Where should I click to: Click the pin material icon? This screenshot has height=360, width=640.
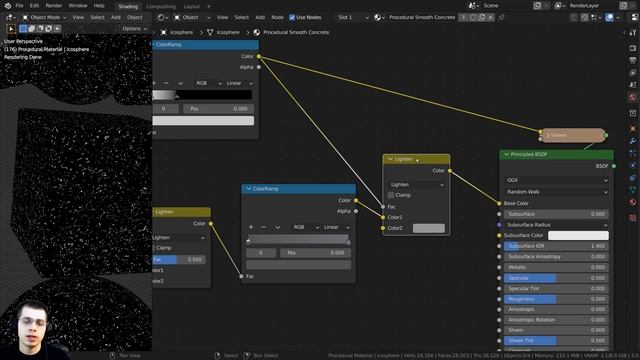click(501, 18)
